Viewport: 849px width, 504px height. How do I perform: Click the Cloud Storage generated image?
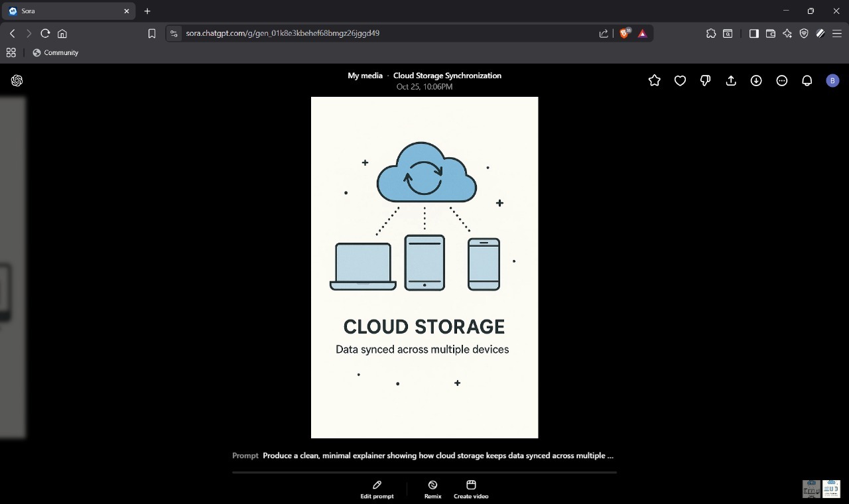pyautogui.click(x=424, y=267)
